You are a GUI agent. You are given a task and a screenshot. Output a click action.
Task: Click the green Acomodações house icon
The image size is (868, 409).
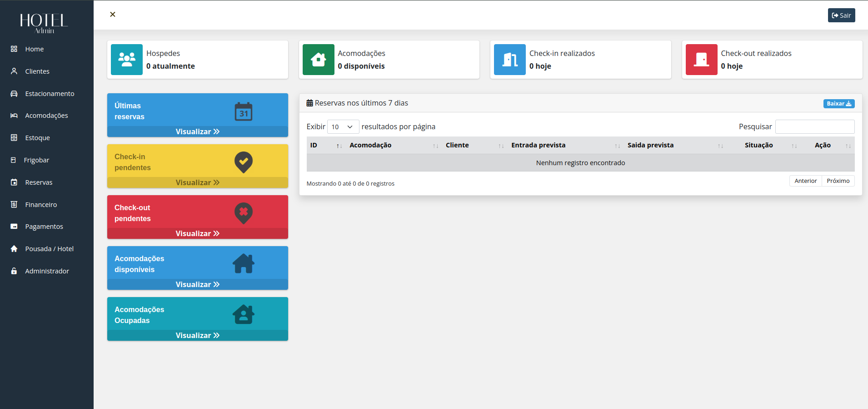click(x=318, y=60)
